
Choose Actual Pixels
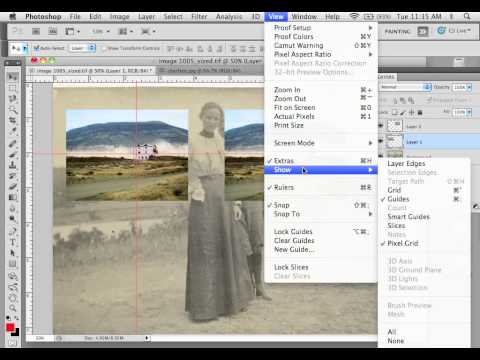[x=321, y=116]
